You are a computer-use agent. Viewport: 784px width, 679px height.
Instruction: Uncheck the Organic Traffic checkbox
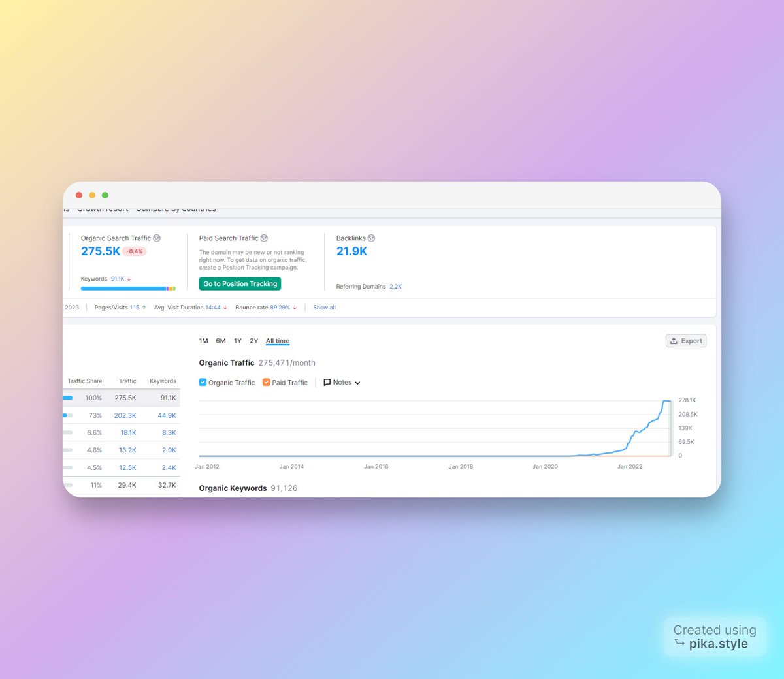[203, 383]
